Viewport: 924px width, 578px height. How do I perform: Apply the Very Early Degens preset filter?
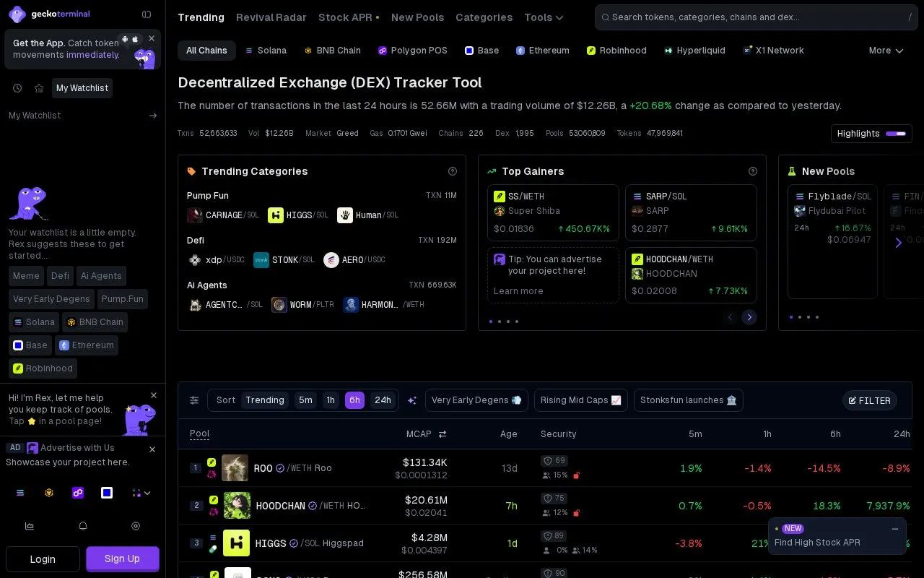click(x=476, y=400)
